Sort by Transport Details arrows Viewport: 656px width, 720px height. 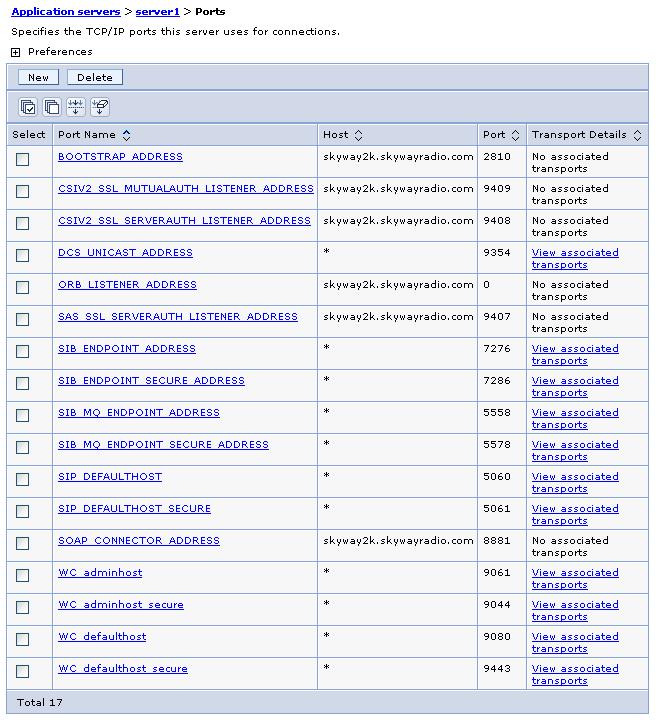637,135
